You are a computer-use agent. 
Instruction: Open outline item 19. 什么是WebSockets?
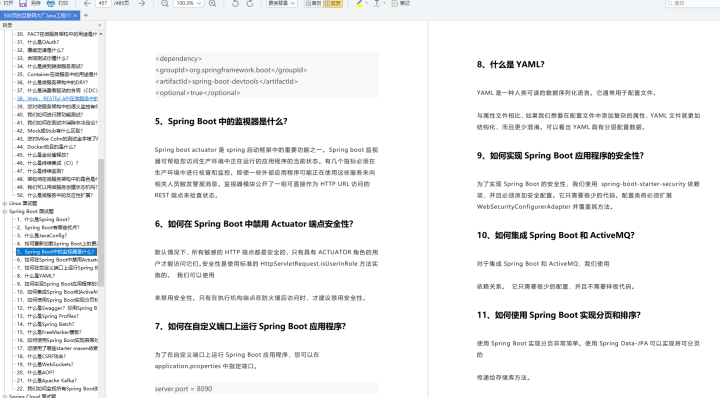45,364
